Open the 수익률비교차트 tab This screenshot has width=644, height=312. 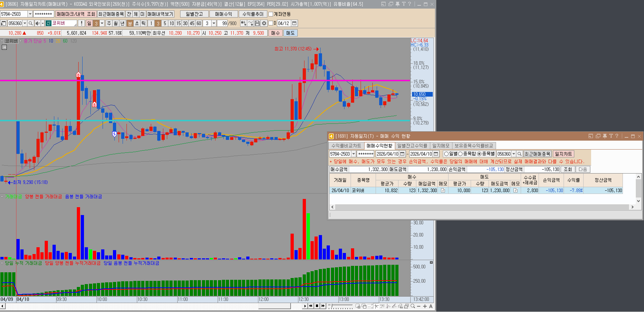tap(346, 146)
